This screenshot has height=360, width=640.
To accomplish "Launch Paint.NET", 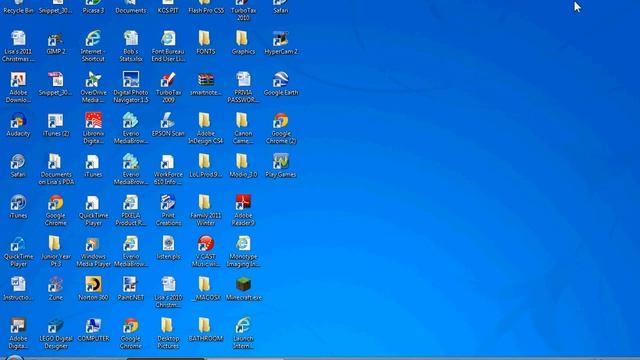I will click(131, 289).
